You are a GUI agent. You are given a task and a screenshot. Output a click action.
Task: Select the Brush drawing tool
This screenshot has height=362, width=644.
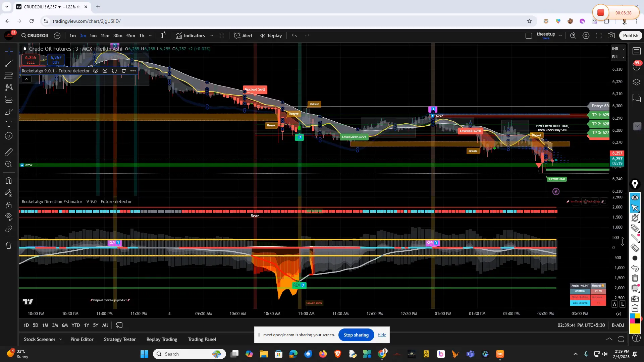point(8,112)
